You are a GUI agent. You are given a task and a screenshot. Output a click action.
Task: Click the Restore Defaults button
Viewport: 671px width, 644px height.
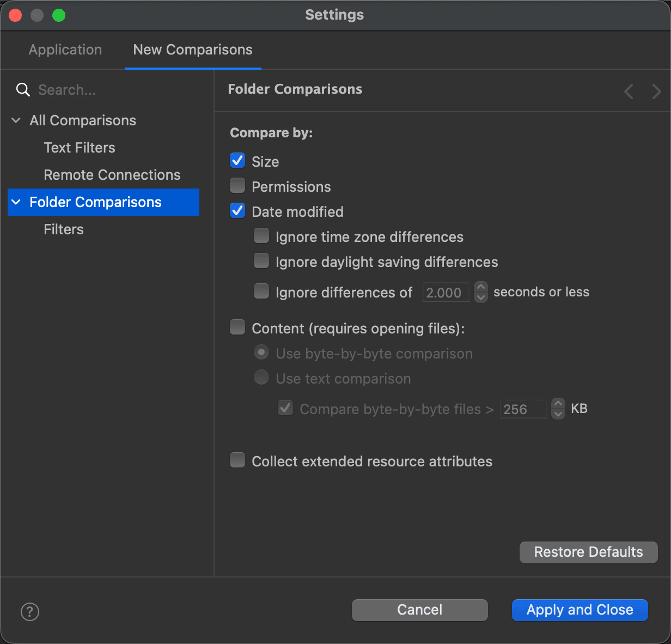coord(589,552)
